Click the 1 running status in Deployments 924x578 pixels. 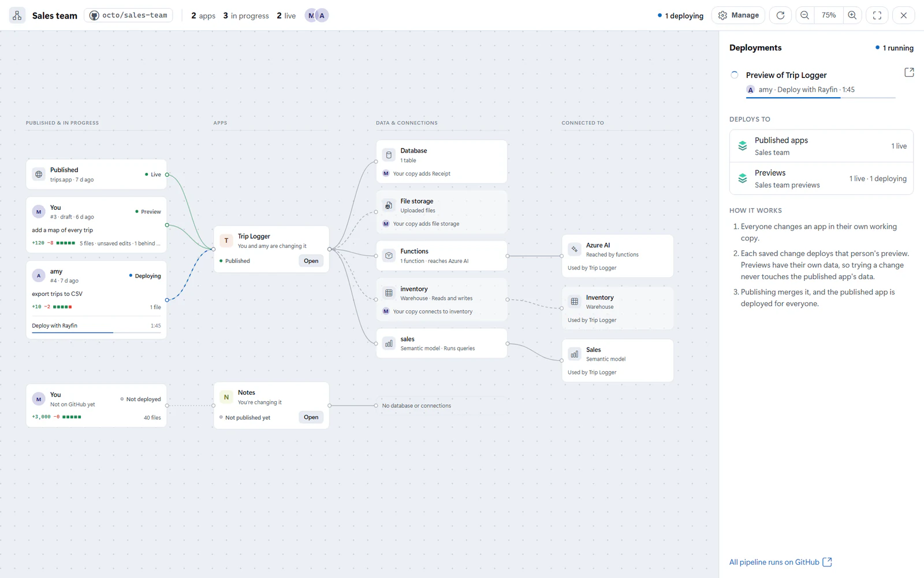coord(894,48)
